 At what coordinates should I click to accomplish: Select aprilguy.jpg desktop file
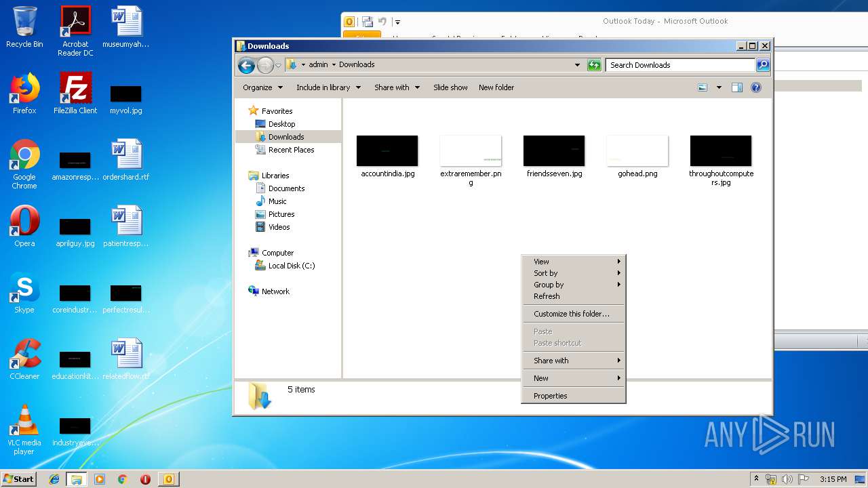pyautogui.click(x=75, y=232)
